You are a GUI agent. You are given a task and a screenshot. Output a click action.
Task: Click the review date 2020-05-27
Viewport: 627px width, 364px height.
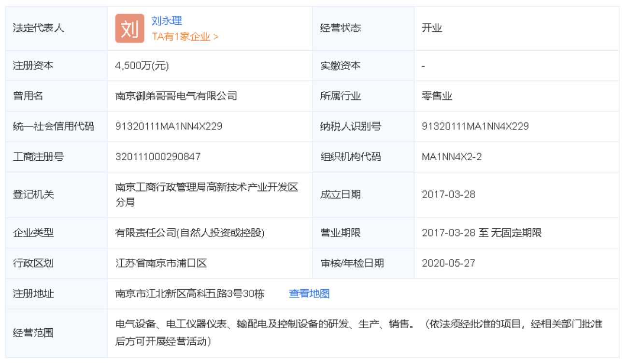click(x=448, y=263)
